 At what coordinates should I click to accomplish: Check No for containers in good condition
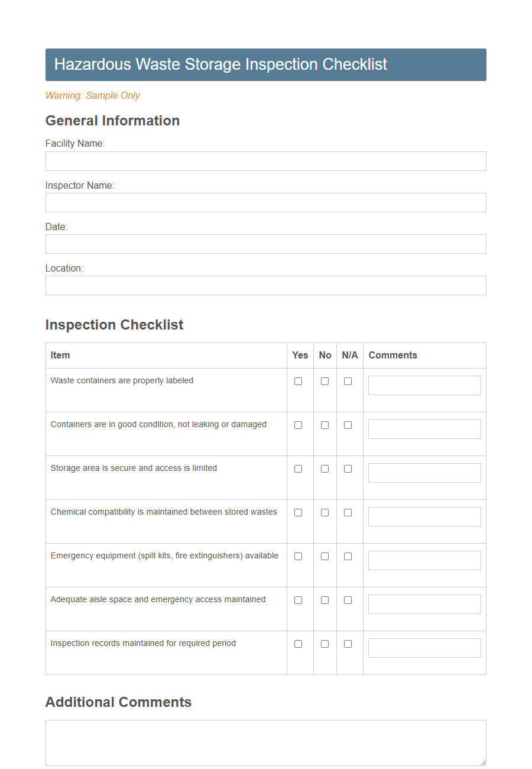point(324,425)
